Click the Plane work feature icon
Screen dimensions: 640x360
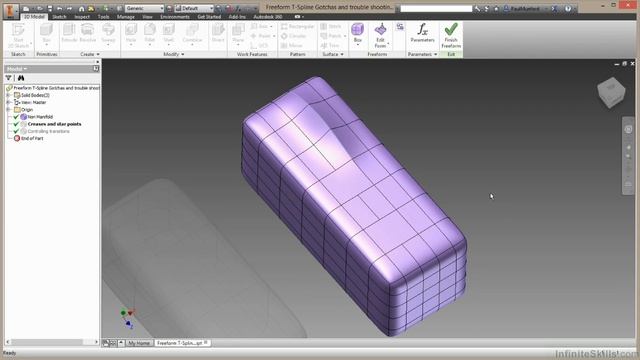[238, 29]
